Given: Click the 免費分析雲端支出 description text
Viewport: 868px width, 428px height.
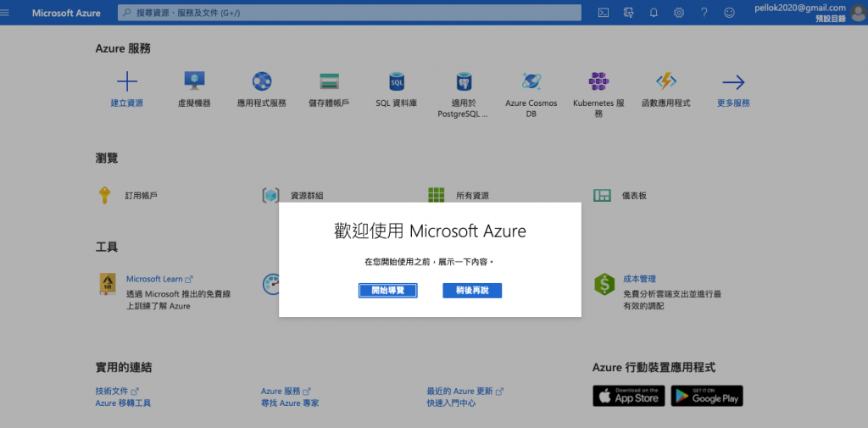Looking at the screenshot, I should (672, 300).
